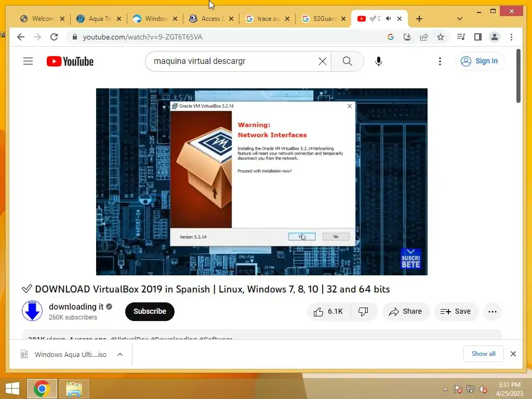
Task: Open a new browser tab
Action: (419, 19)
